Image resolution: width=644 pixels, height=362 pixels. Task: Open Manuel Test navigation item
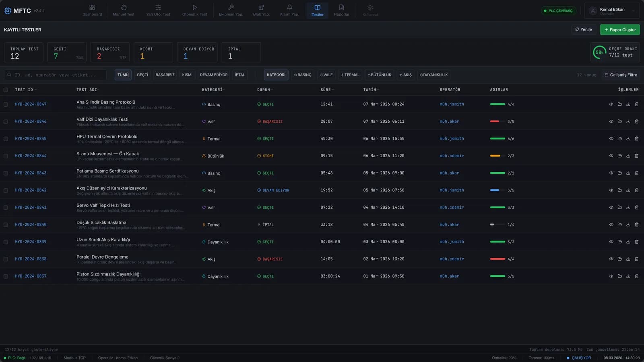pos(124,10)
